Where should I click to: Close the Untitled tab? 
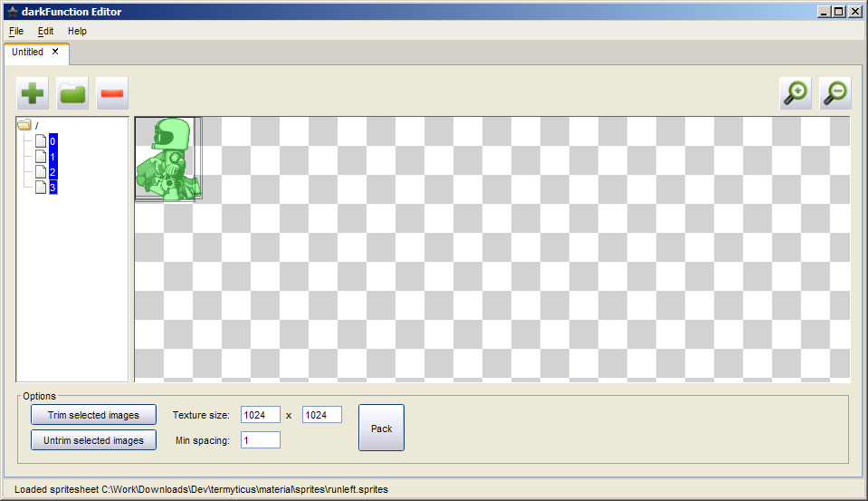[55, 52]
